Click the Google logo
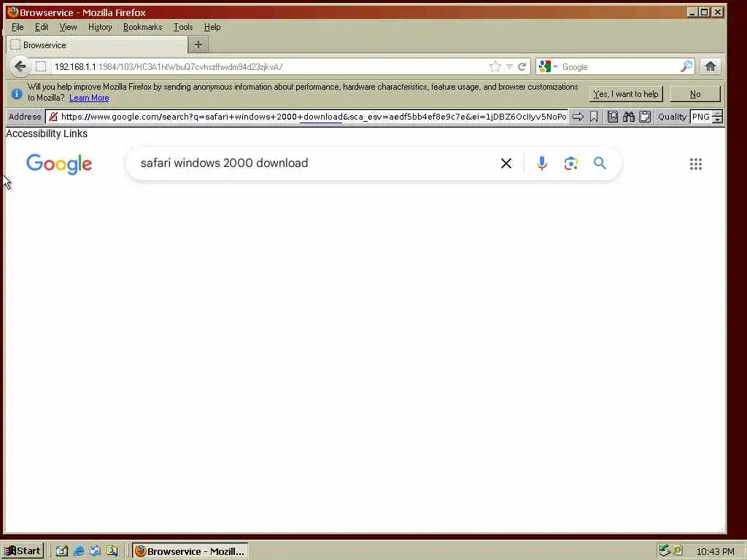747x560 pixels. tap(59, 164)
